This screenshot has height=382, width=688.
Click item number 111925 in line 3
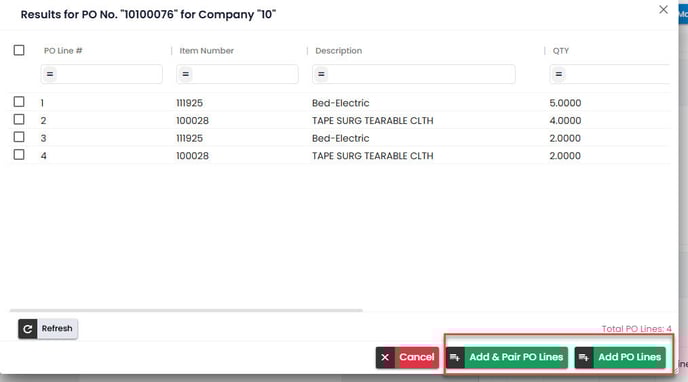click(x=190, y=138)
